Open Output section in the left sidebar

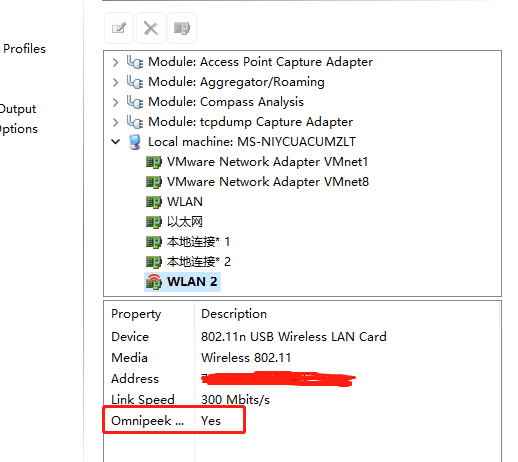18,109
